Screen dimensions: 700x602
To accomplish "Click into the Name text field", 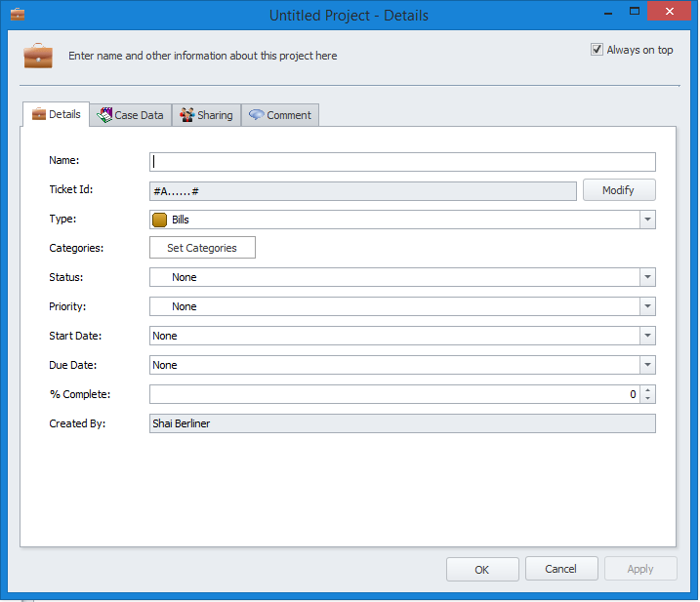I will (x=402, y=162).
